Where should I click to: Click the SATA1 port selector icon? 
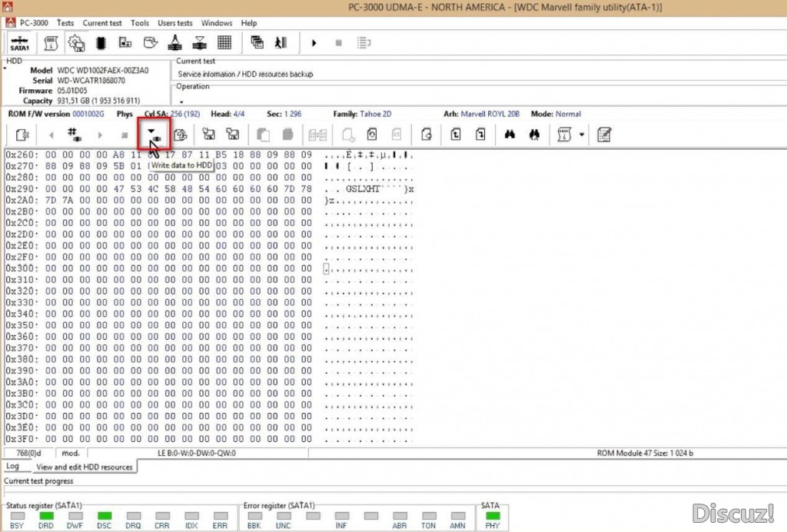(19, 43)
